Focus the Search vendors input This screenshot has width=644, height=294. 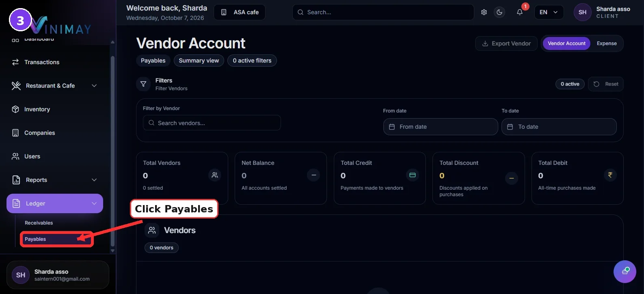(212, 123)
